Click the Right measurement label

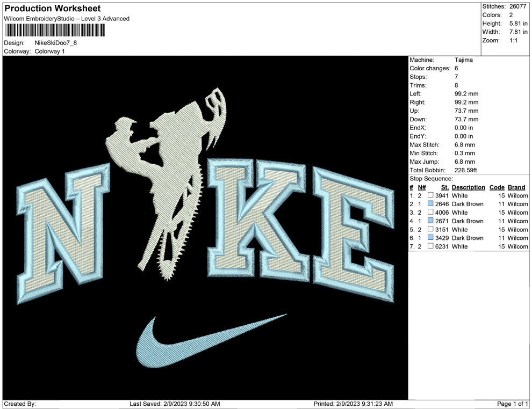coord(418,102)
